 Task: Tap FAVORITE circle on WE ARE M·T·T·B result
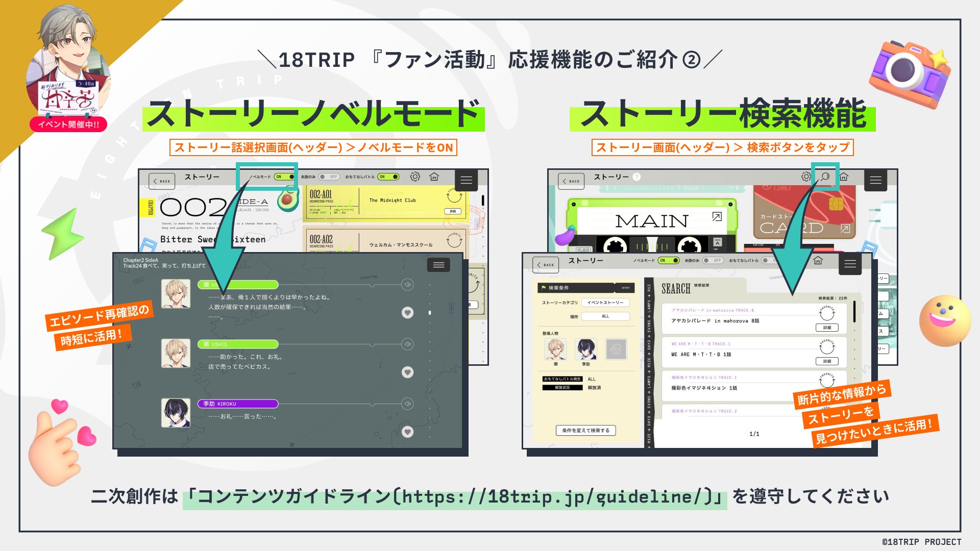(827, 347)
